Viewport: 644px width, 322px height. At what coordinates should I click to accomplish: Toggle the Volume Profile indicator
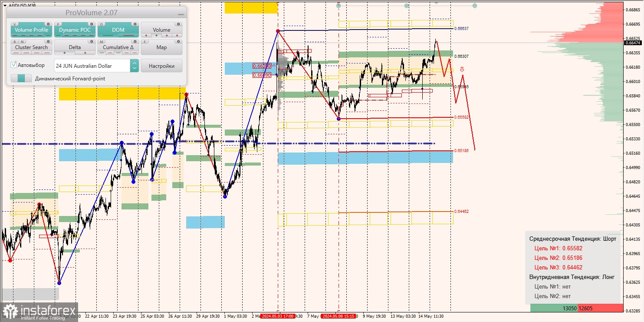pos(31,30)
